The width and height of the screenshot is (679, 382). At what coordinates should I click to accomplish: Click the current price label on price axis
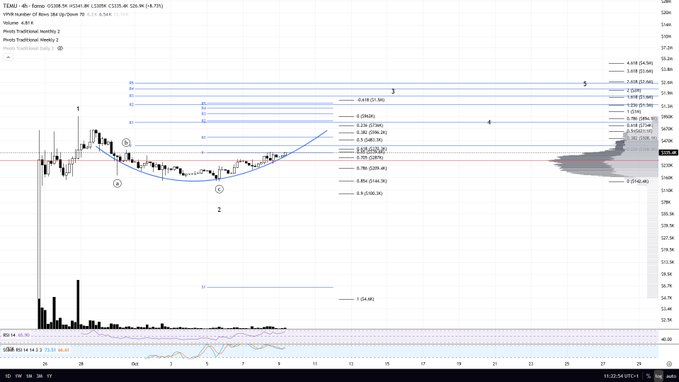(x=668, y=153)
